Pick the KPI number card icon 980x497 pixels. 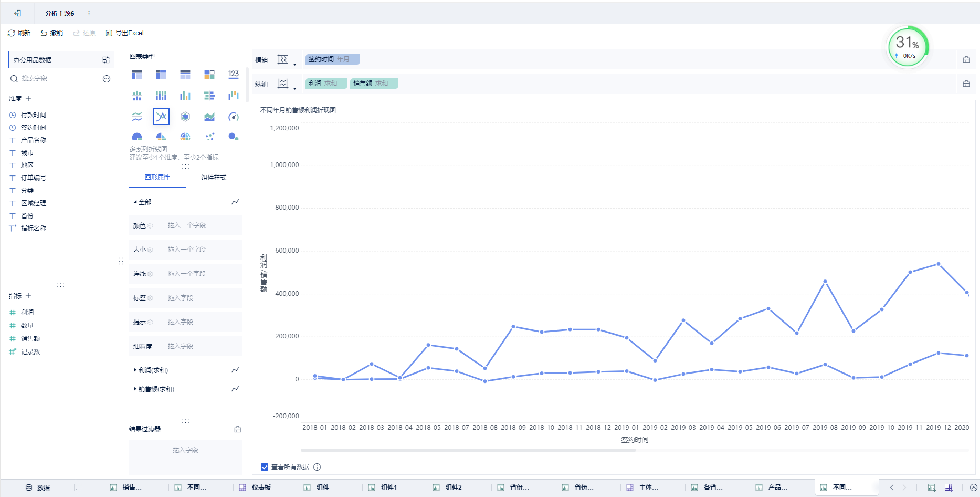(234, 75)
